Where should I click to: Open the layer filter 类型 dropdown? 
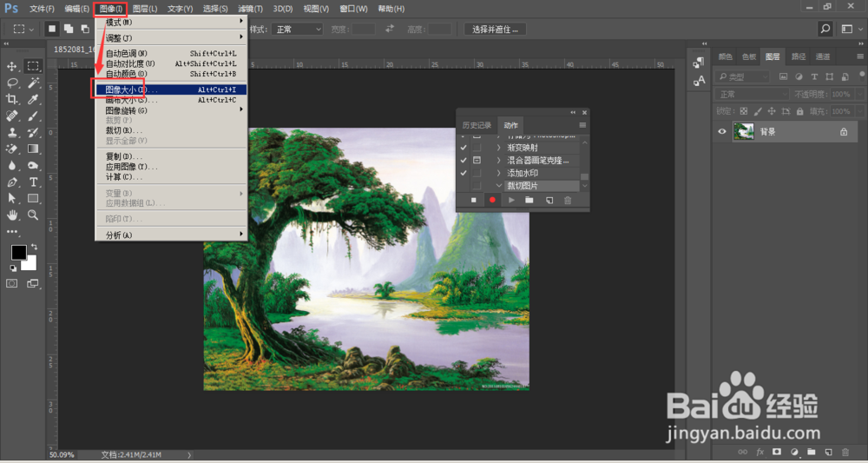(742, 77)
